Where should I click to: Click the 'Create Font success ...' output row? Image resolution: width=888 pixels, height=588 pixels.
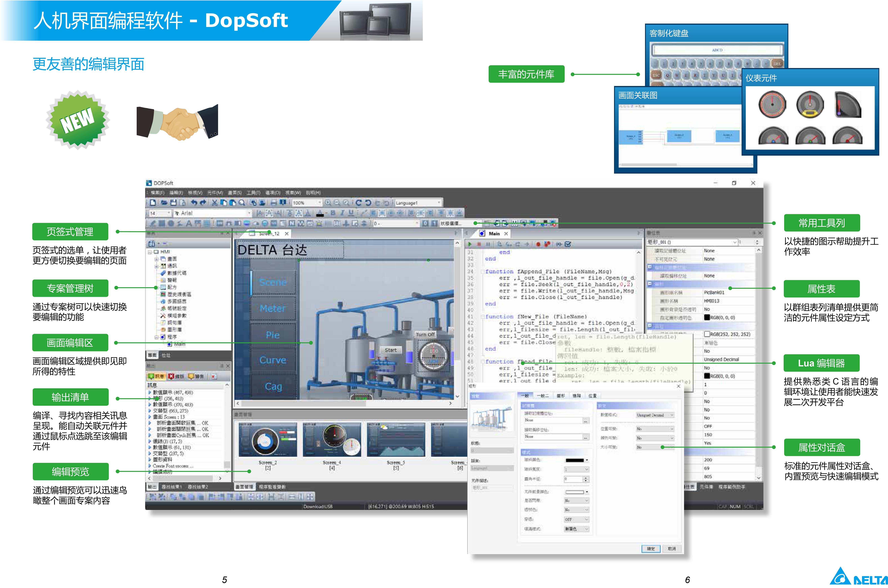pyautogui.click(x=173, y=466)
